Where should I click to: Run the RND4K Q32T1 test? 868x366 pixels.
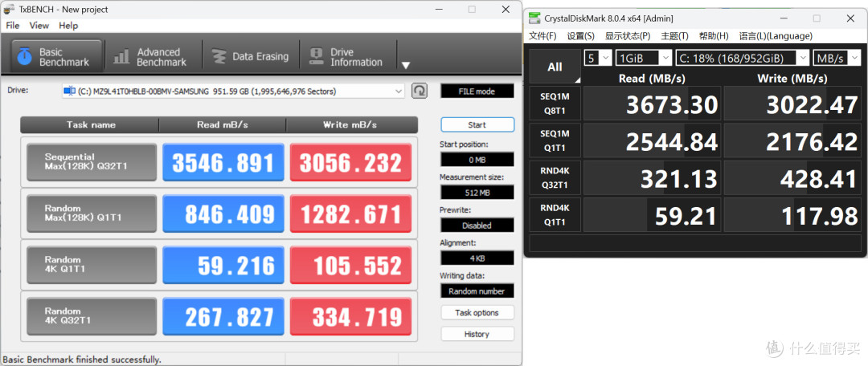point(555,177)
